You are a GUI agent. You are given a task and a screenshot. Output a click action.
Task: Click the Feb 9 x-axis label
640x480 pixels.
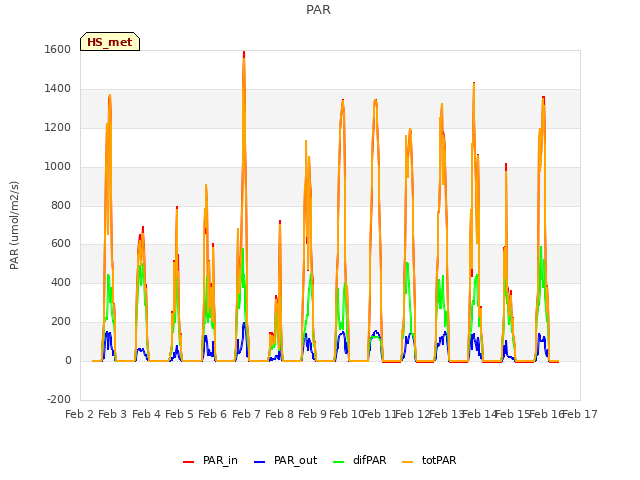(313, 414)
